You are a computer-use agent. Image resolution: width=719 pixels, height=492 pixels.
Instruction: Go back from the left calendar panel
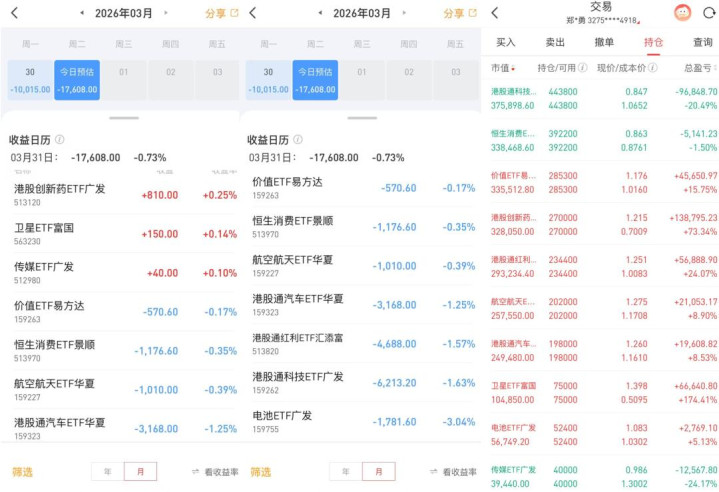(x=14, y=13)
